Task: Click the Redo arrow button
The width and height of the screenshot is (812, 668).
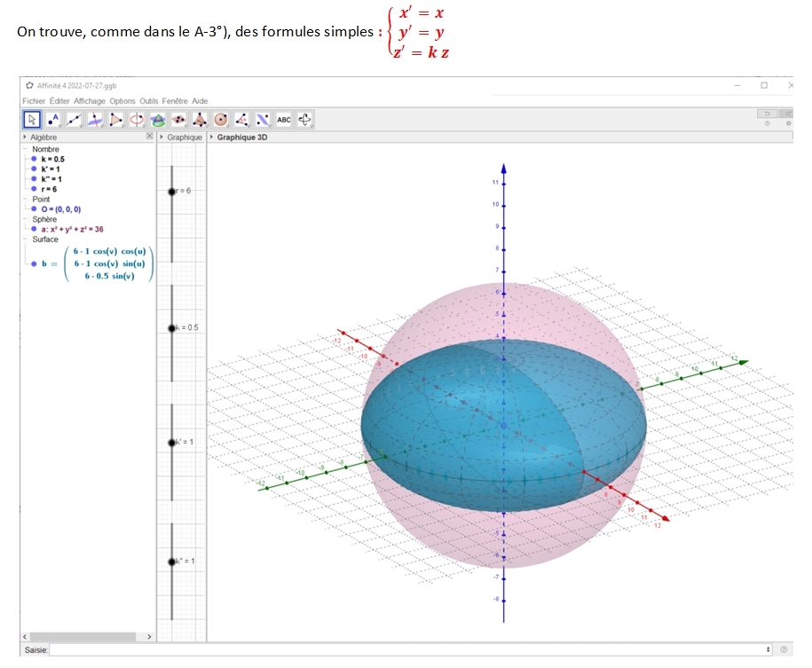Action: click(x=787, y=114)
